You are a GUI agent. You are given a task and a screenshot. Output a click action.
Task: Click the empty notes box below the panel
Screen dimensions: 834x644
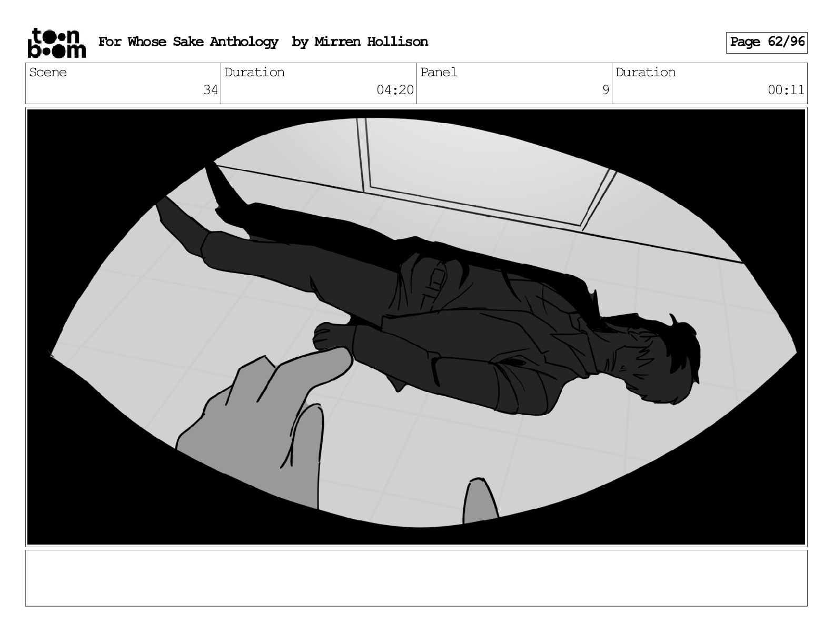click(416, 578)
